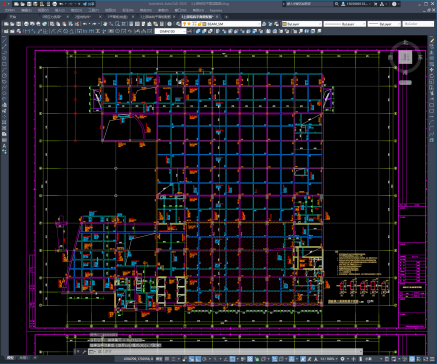Open the AutoCAD application menu (red A)

5,4
